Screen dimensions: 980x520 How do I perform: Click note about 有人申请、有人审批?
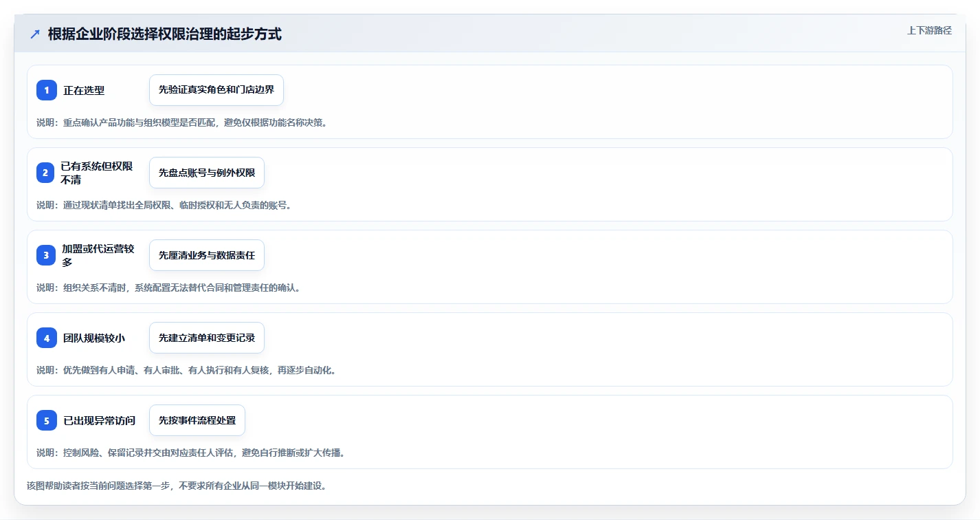coord(187,370)
